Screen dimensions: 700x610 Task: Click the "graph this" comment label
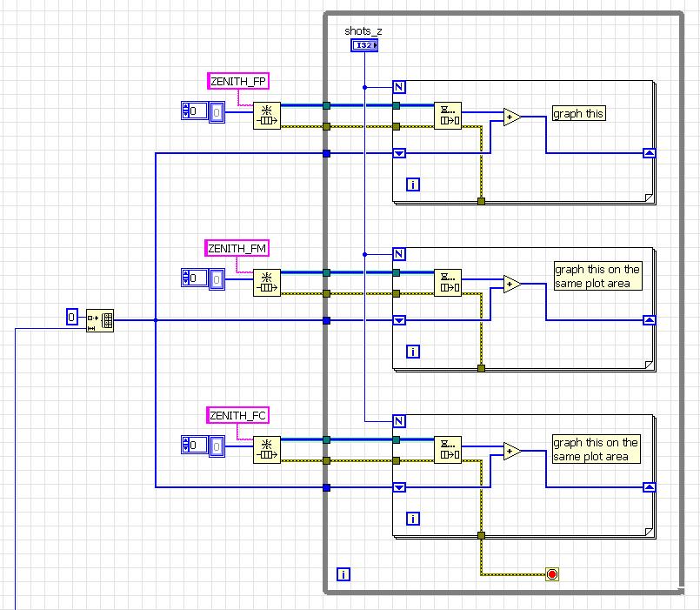click(x=578, y=114)
